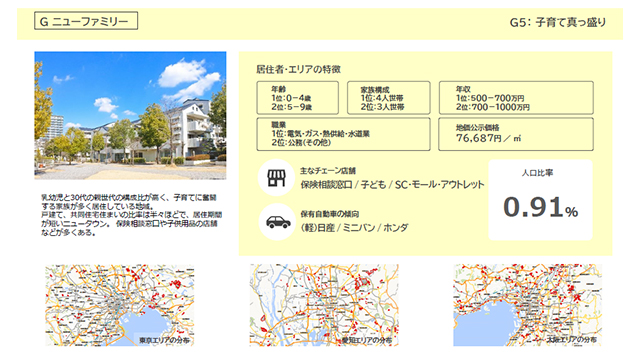Click the 主なチェーン店舗 label

coord(328,171)
